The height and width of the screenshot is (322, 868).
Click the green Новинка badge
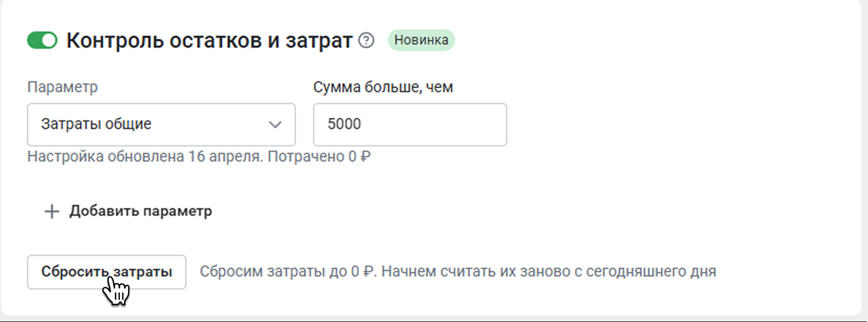421,40
